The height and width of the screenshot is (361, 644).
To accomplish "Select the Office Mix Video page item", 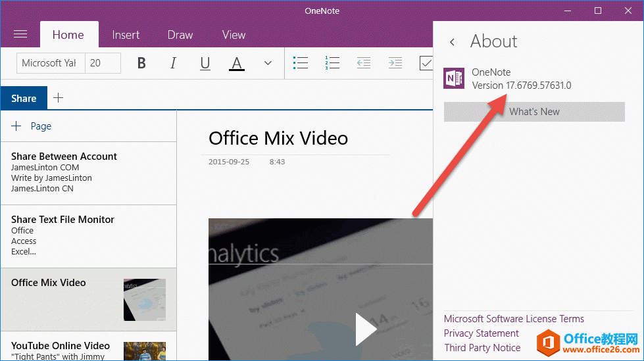I will pyautogui.click(x=89, y=299).
